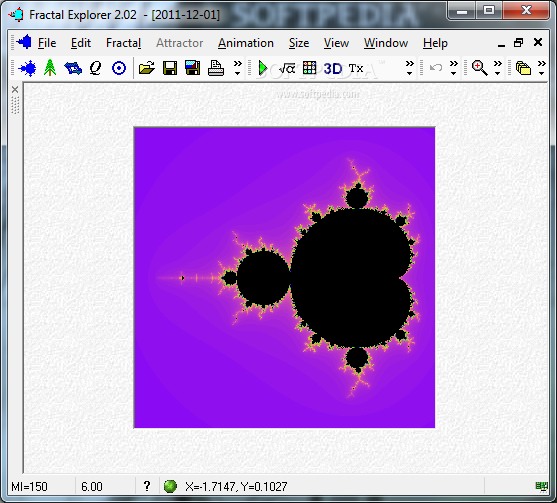The image size is (557, 503).
Task: Start rendering with the green play arrow
Action: click(x=263, y=68)
